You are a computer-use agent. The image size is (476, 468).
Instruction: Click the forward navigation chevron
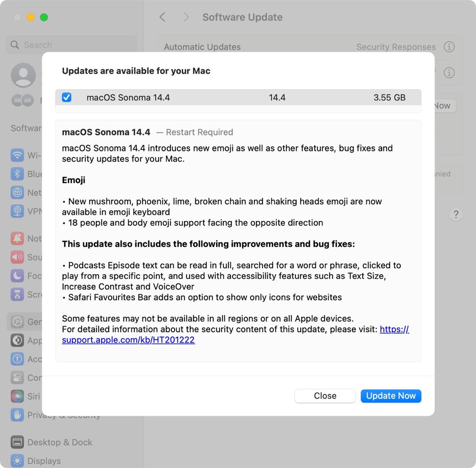point(186,17)
